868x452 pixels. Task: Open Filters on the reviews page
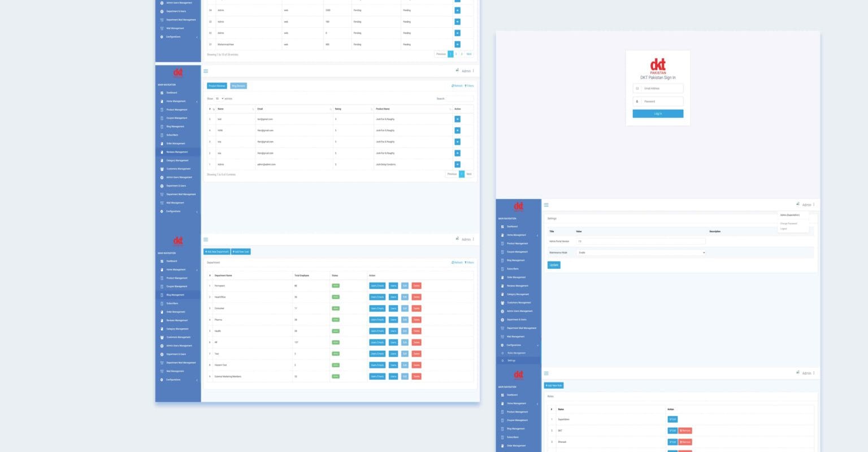(469, 86)
